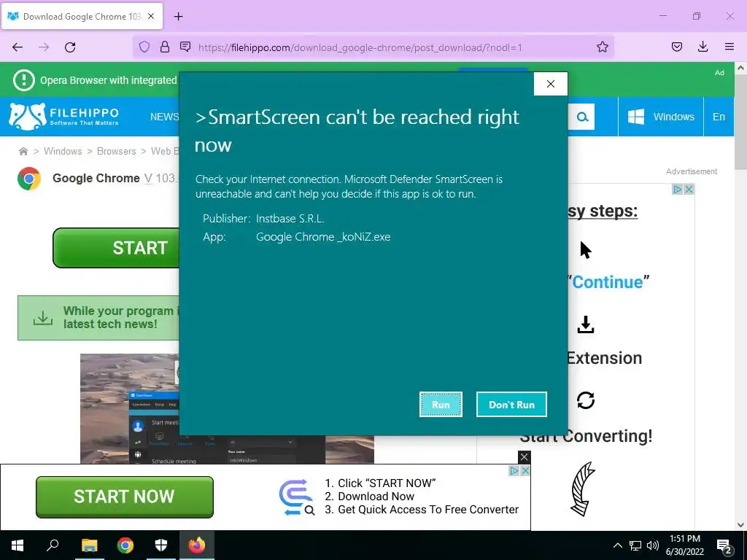Select the Windows platform option
Image resolution: width=747 pixels, height=560 pixels.
(x=661, y=117)
